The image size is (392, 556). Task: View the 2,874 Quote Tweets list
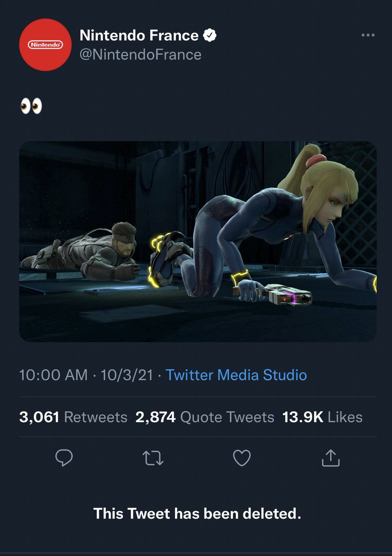pos(205,417)
